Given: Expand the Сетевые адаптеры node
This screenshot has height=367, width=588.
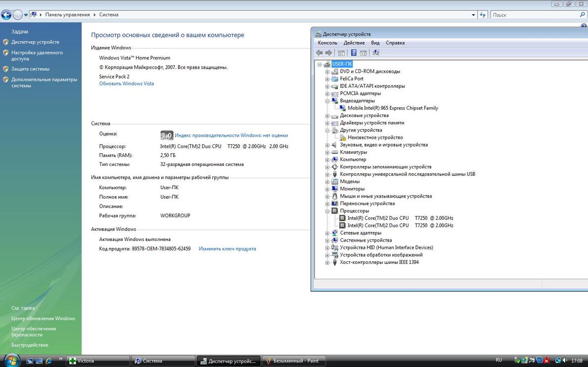Looking at the screenshot, I should (327, 233).
